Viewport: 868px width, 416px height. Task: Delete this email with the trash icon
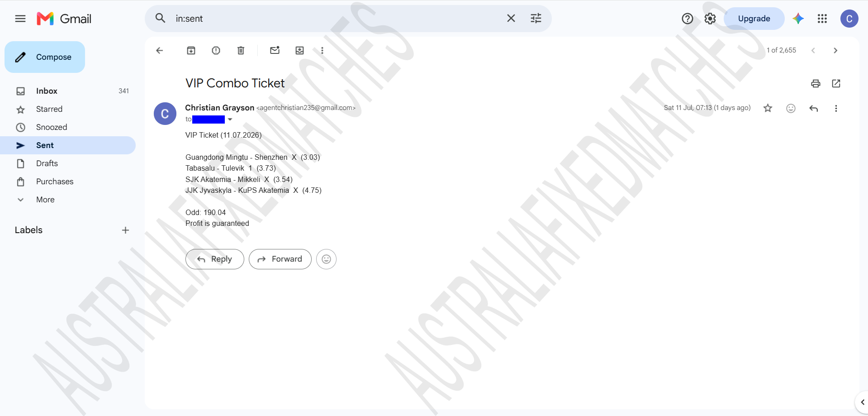coord(241,50)
